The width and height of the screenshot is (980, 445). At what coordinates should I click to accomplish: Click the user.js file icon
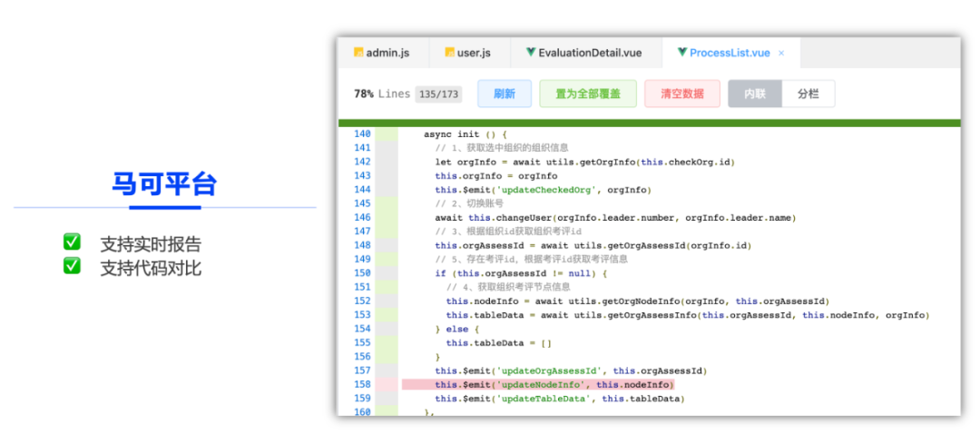point(449,53)
